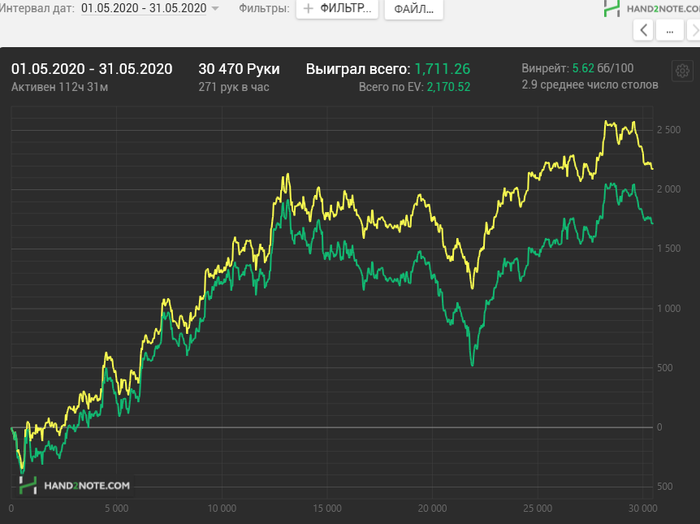Go to next with the right chevron button
700x524 pixels.
pos(694,30)
